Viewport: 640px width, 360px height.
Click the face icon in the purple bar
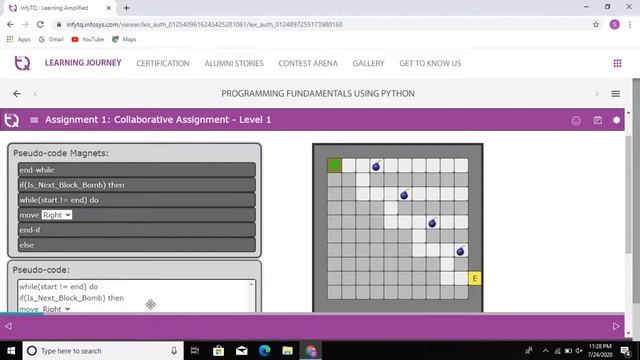click(x=576, y=120)
